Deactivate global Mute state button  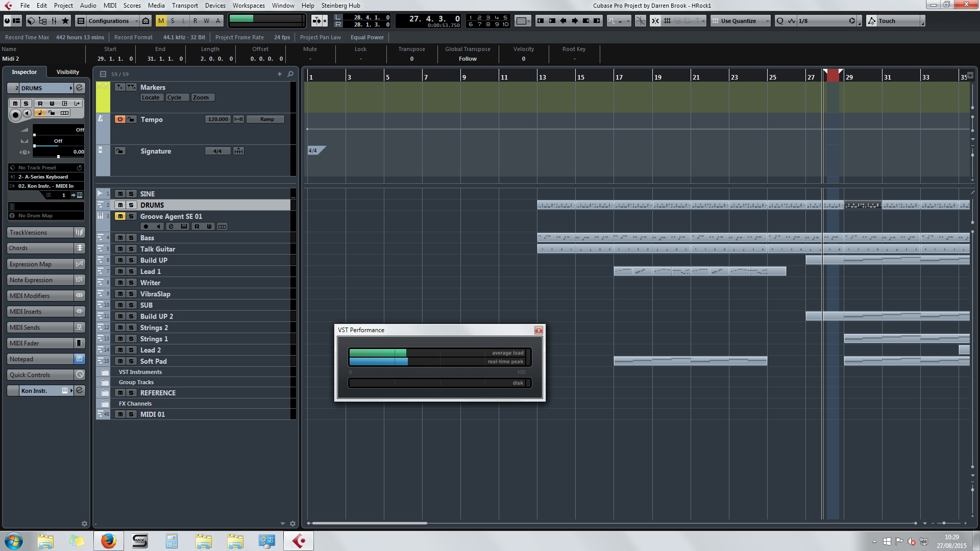tap(161, 21)
